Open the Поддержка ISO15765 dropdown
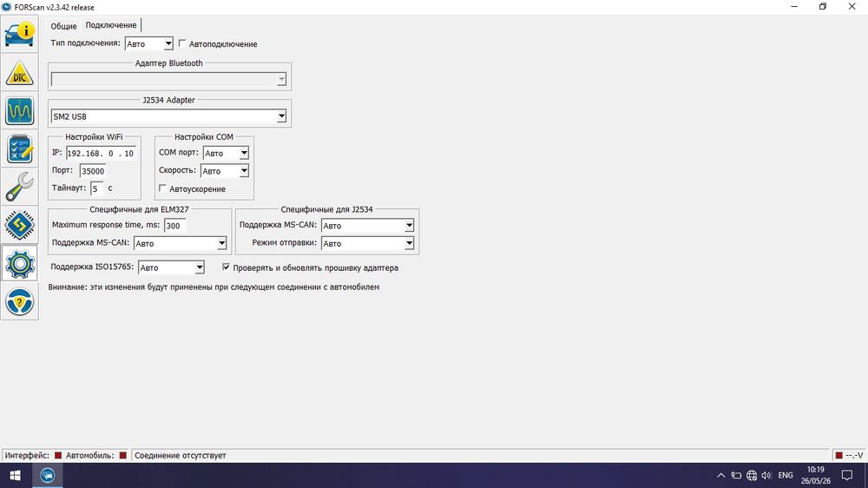 pyautogui.click(x=171, y=267)
